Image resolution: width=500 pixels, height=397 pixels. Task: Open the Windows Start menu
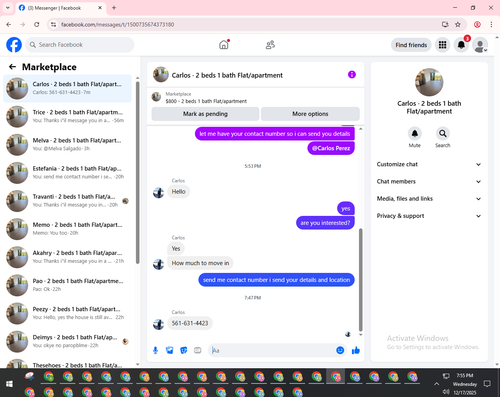(x=9, y=384)
